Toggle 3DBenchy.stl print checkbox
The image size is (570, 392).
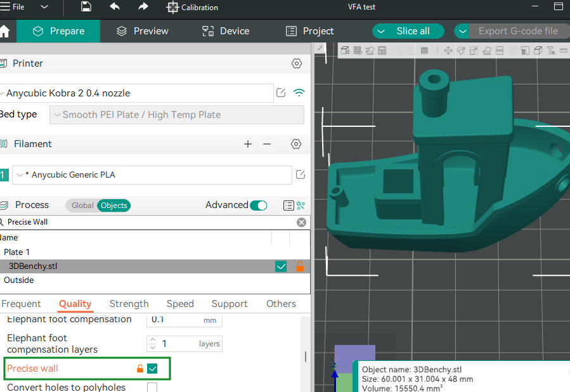click(x=281, y=266)
